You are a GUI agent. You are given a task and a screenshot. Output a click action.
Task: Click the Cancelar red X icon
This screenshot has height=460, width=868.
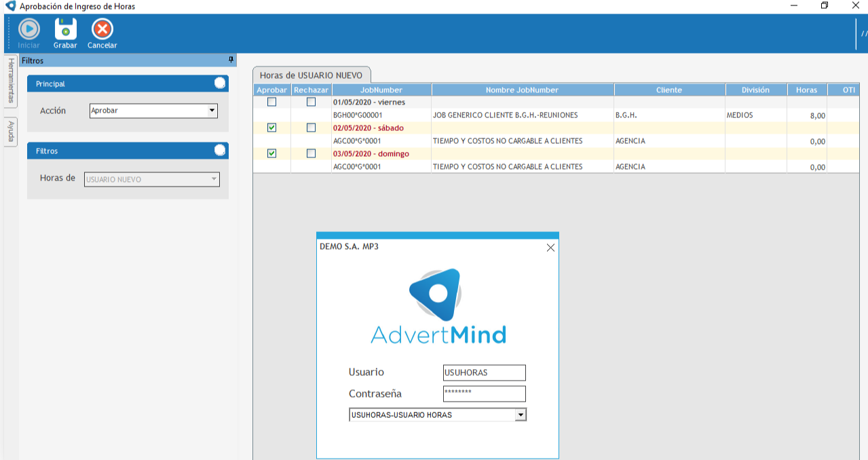click(102, 30)
